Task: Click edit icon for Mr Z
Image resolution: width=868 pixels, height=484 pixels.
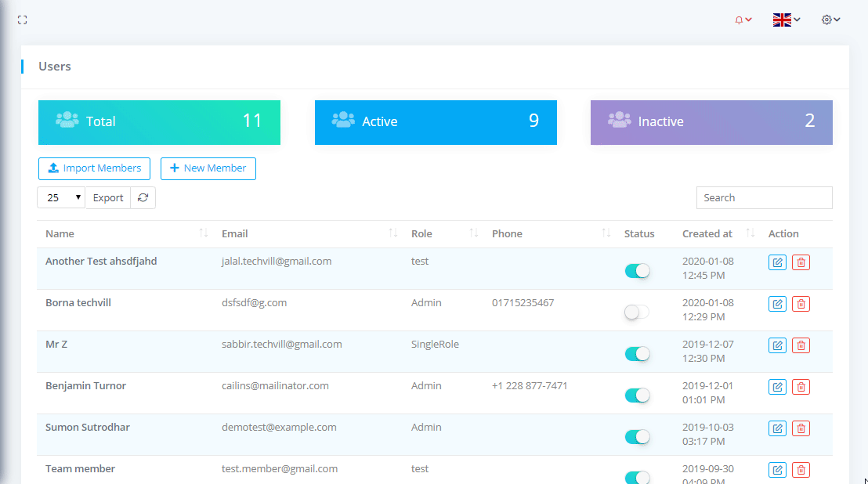Action: point(777,345)
